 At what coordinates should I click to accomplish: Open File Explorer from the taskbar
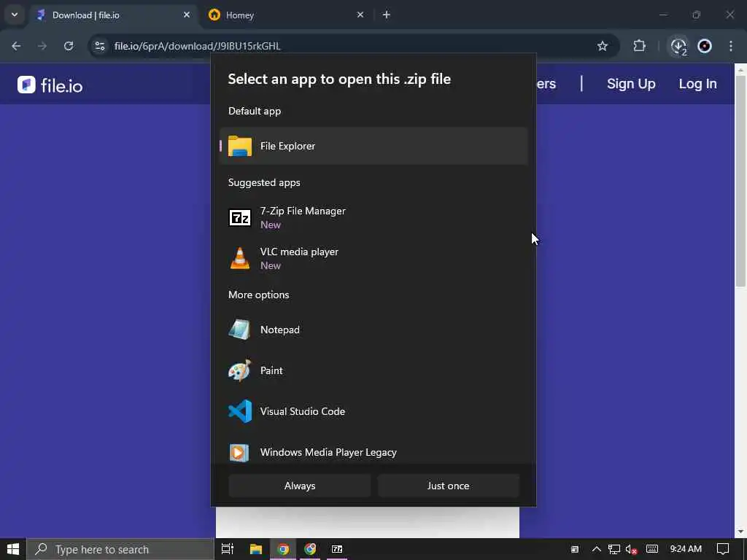[256, 549]
